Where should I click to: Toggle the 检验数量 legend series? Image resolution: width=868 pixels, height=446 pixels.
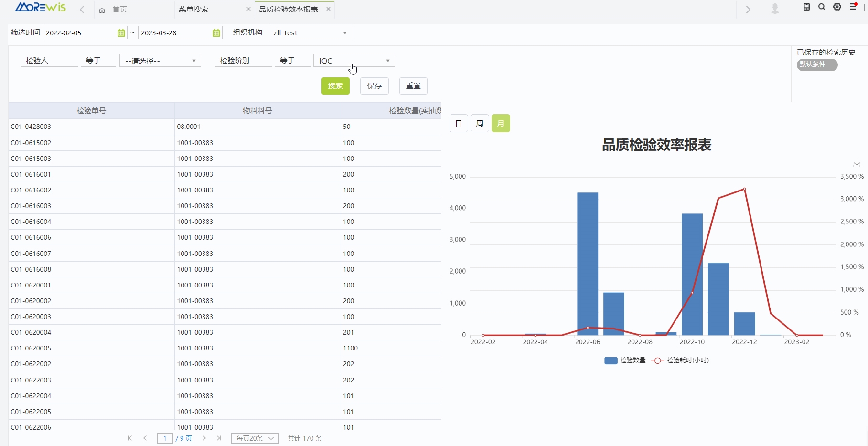pos(625,361)
